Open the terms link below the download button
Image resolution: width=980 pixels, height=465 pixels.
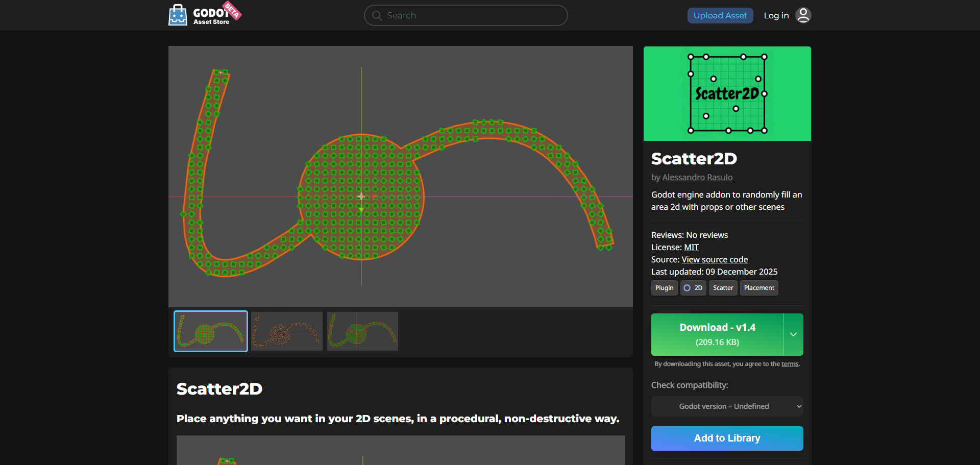click(789, 364)
